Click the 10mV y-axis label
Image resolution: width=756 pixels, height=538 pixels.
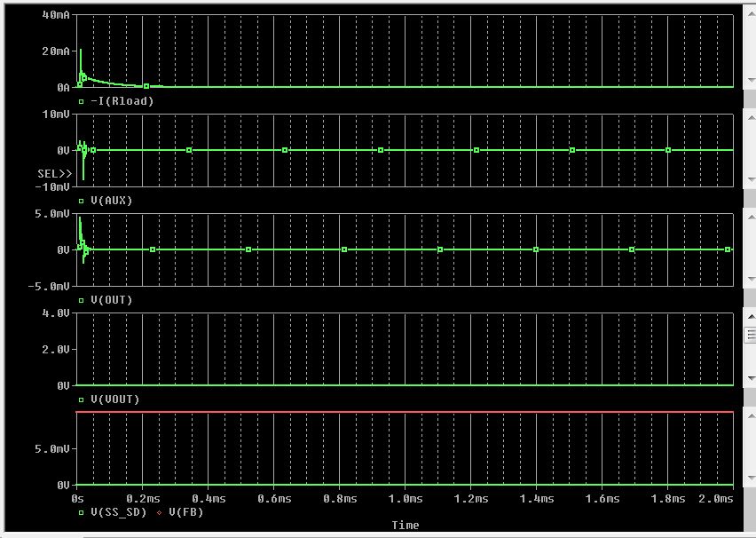(x=56, y=115)
